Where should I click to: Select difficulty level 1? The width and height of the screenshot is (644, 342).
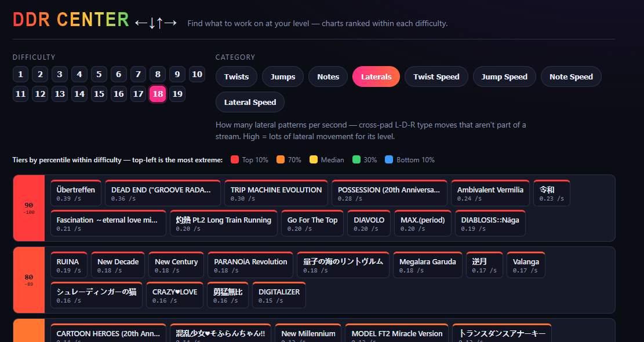click(20, 74)
